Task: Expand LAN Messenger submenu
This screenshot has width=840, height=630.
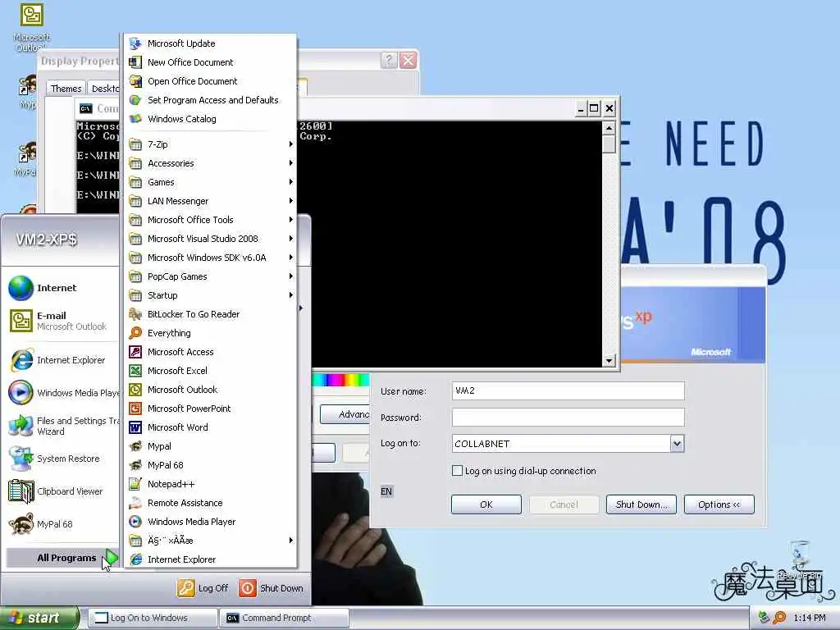Action: 211,201
